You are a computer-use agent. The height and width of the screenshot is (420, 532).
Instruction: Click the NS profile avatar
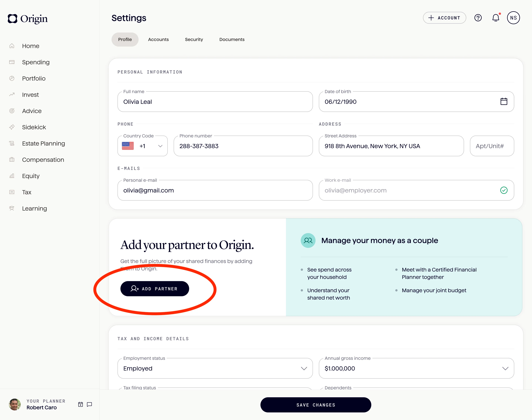pyautogui.click(x=513, y=18)
